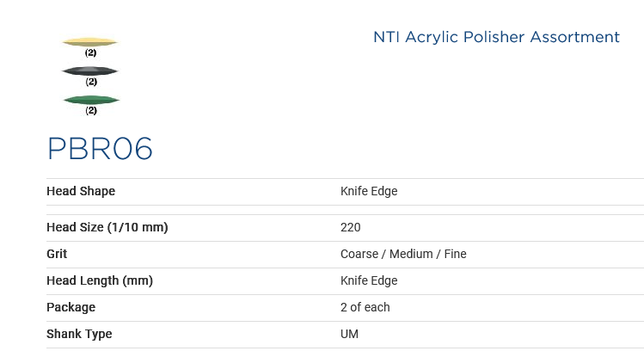The width and height of the screenshot is (644, 351).
Task: Click Knife Edge value in Head Shape row
Action: (x=369, y=191)
